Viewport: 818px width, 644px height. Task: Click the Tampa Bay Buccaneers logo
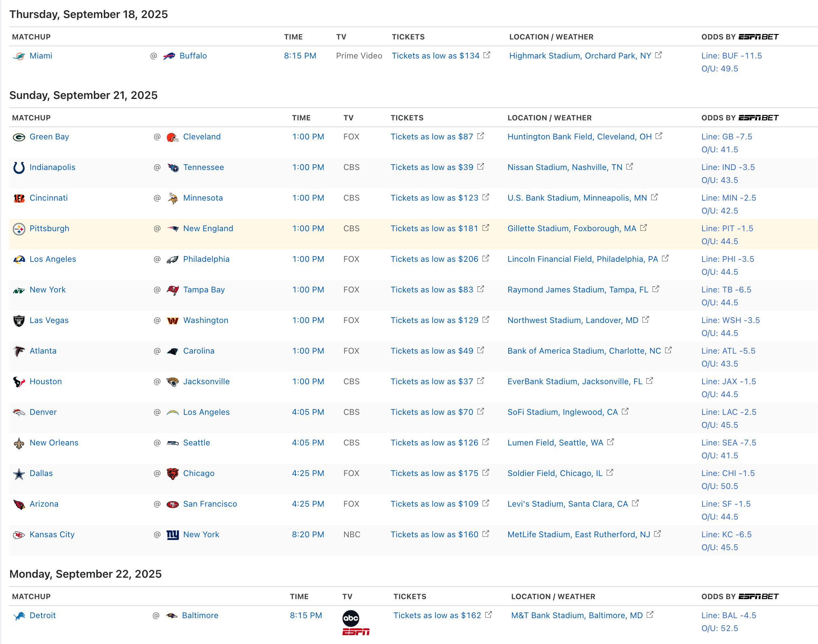click(x=173, y=290)
